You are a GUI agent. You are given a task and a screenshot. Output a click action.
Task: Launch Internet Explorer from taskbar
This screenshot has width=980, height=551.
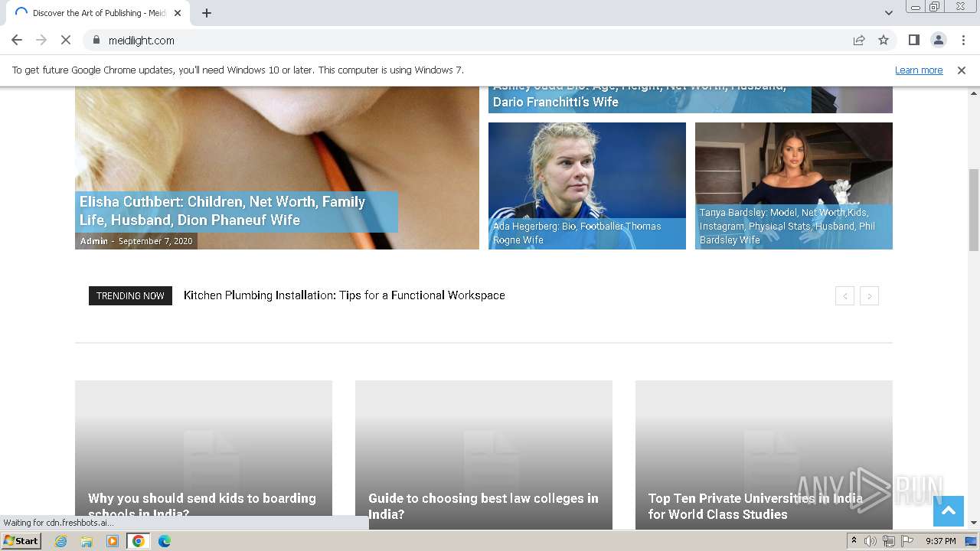[60, 541]
